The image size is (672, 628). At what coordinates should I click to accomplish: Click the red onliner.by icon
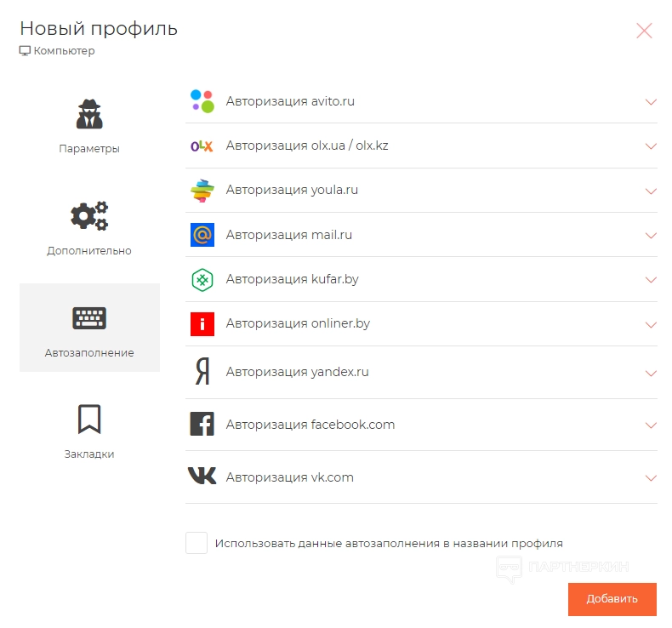pos(202,324)
